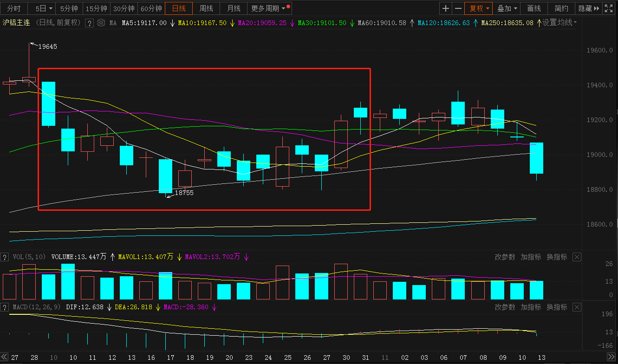
Task: Expand the 复权 dropdown
Action: pyautogui.click(x=478, y=8)
